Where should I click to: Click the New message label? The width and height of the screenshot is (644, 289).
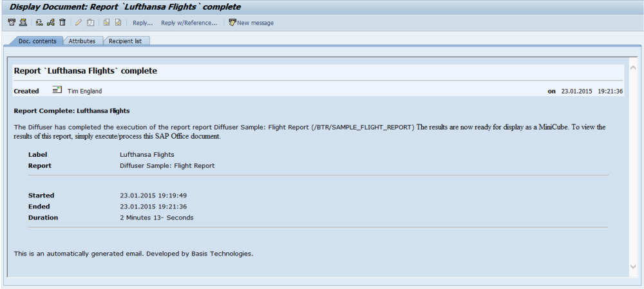[255, 23]
